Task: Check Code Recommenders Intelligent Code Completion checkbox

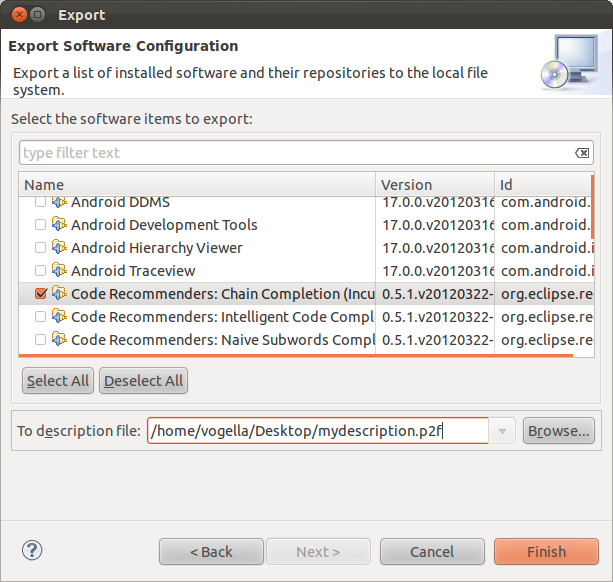Action: click(40, 317)
